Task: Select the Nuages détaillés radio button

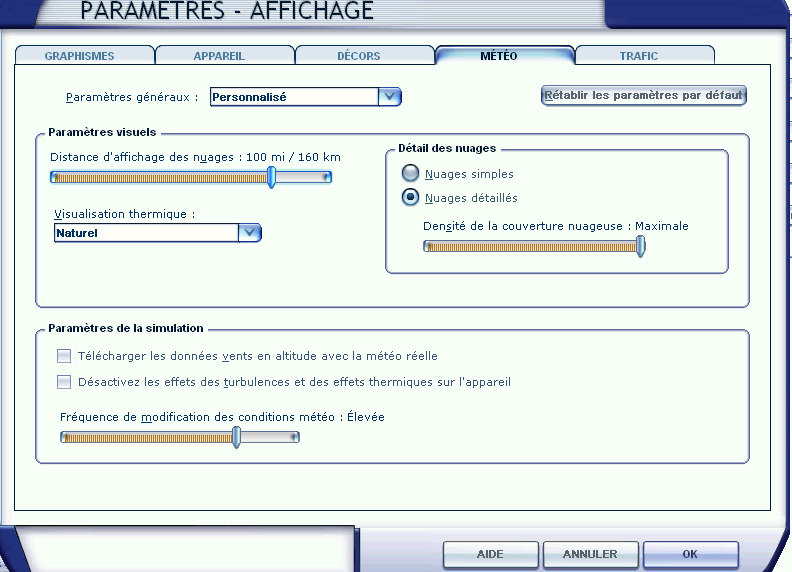Action: click(410, 197)
